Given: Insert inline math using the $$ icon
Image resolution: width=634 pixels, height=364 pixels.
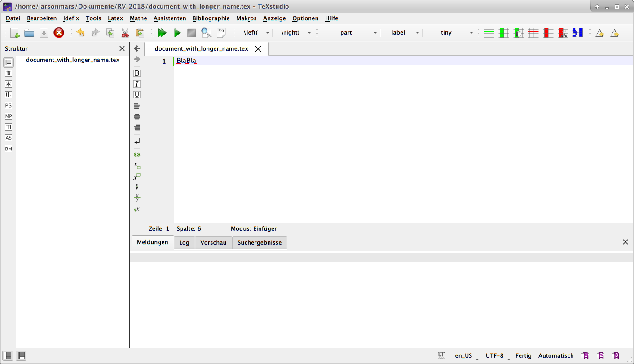Looking at the screenshot, I should (x=136, y=154).
